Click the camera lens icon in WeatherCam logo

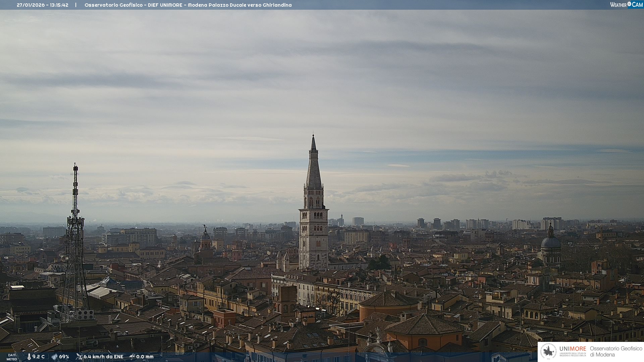coord(629,4)
